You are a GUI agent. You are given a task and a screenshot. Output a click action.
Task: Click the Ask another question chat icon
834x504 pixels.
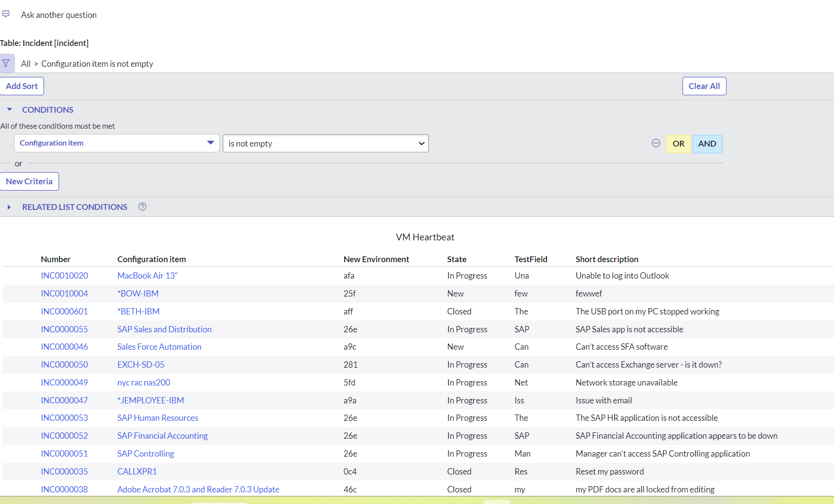[6, 14]
